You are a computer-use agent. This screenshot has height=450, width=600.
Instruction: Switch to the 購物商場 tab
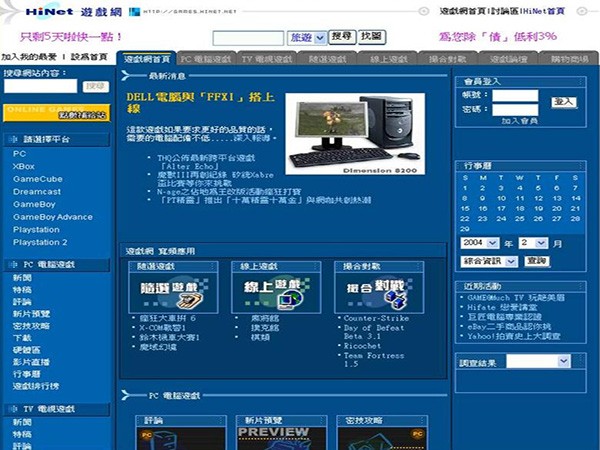(x=569, y=59)
